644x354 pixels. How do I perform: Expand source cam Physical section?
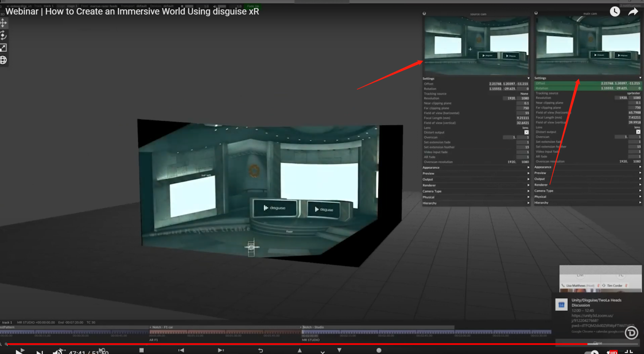(476, 197)
